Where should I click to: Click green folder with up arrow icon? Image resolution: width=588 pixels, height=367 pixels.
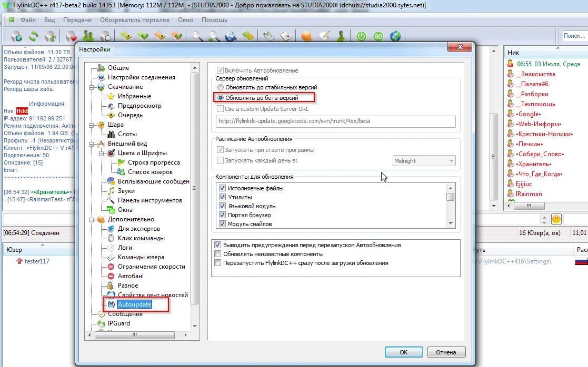click(x=126, y=36)
